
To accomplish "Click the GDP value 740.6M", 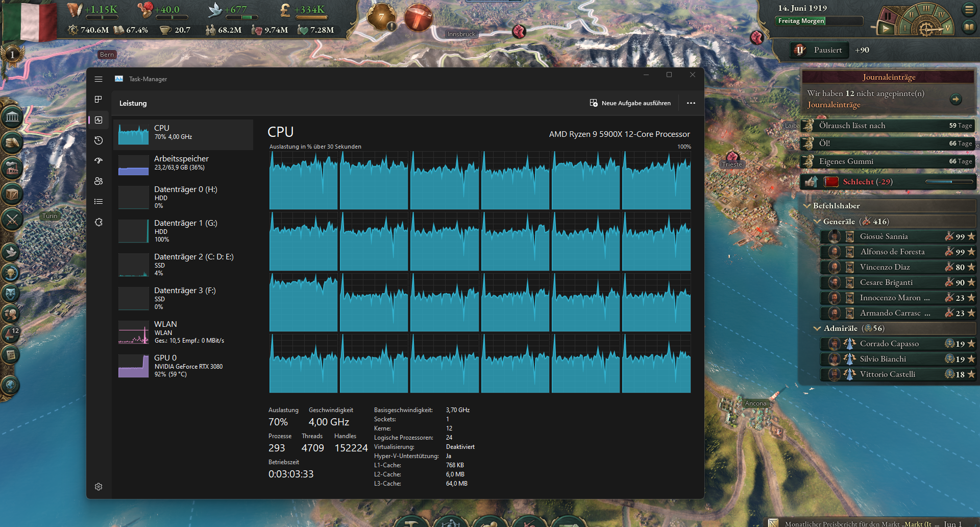I will [94, 30].
